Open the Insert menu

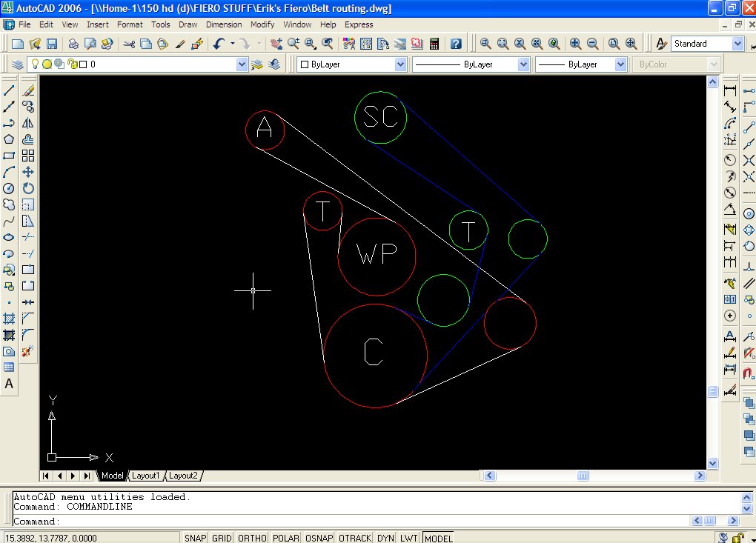point(98,24)
